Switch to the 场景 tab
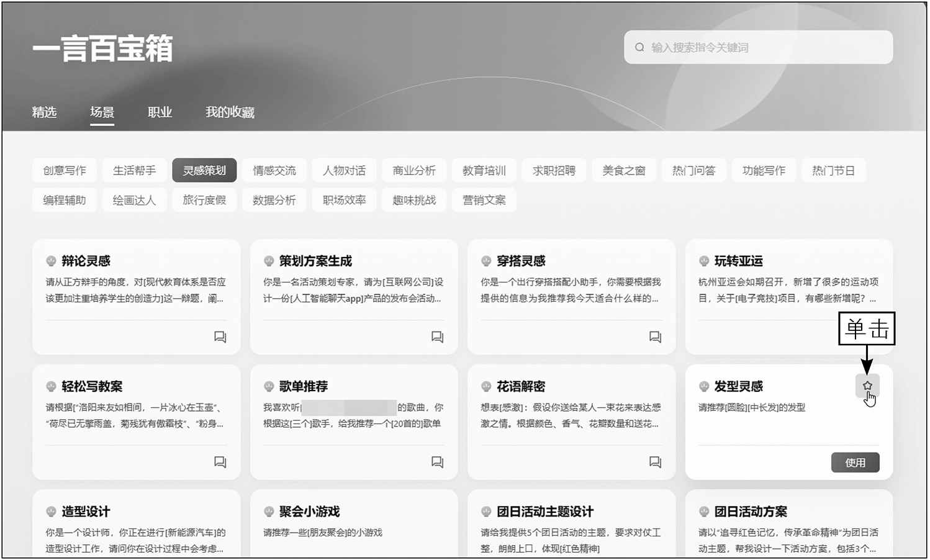 pos(102,112)
